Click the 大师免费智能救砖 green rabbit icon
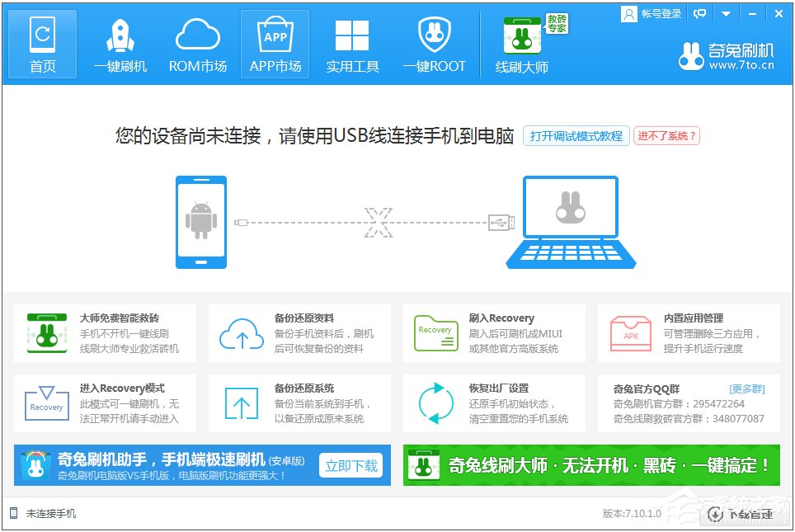Viewport: 795px width, 532px height. click(47, 333)
